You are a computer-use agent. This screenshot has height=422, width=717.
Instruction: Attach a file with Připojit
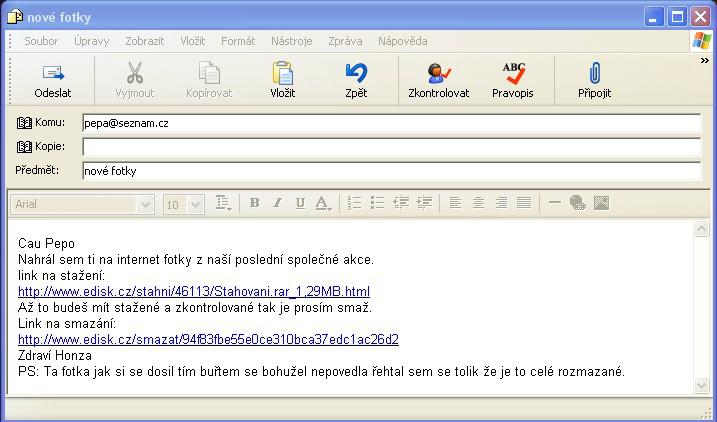coord(594,74)
